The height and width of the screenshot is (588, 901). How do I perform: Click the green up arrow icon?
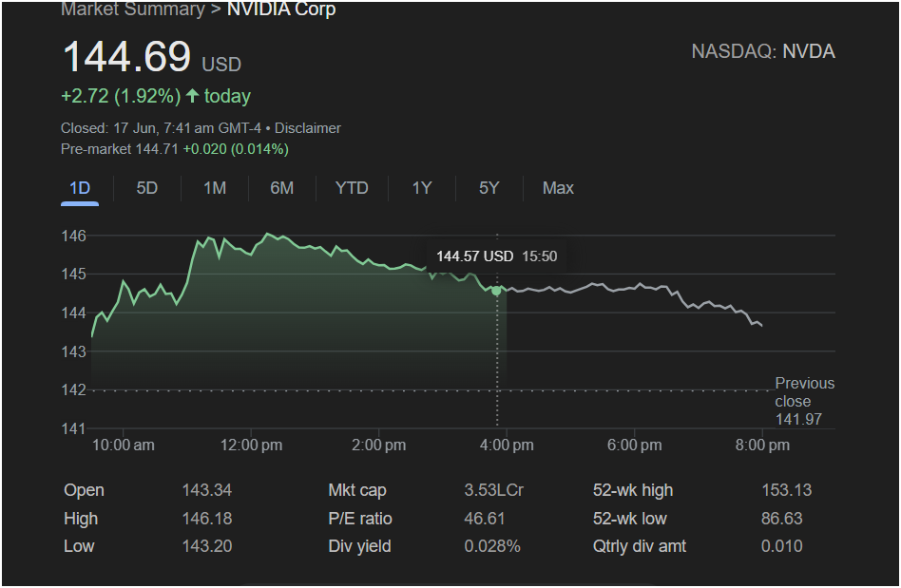pyautogui.click(x=193, y=96)
